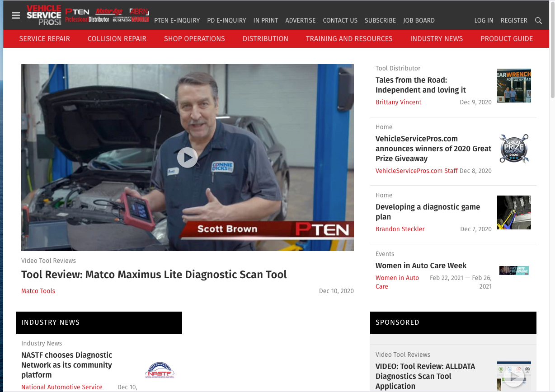Open the PTEN brand logo
This screenshot has height=392, width=555.
pyautogui.click(x=77, y=12)
